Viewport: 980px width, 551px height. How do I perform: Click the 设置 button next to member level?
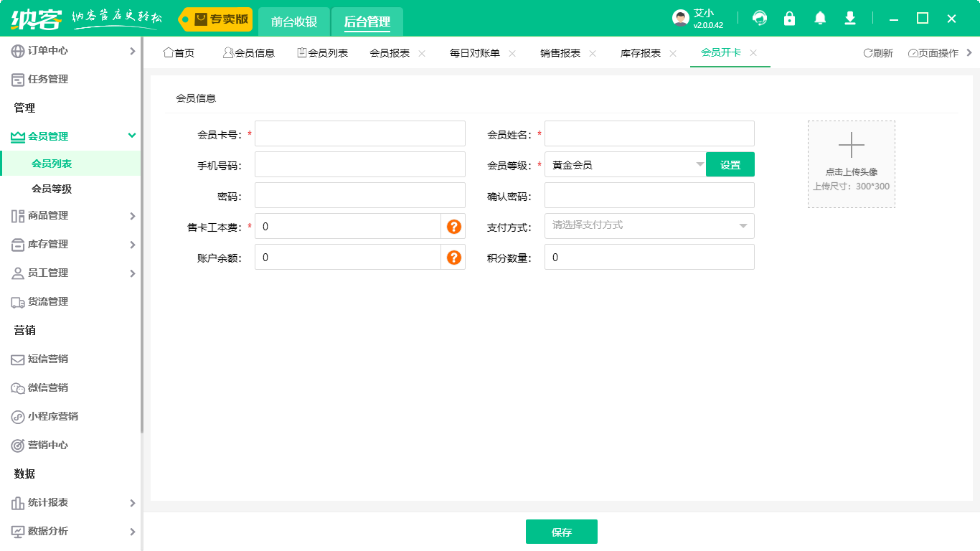(x=730, y=164)
